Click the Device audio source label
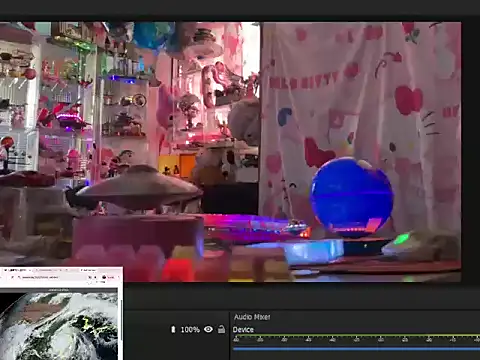Screen dimensions: 480x360 (243, 330)
